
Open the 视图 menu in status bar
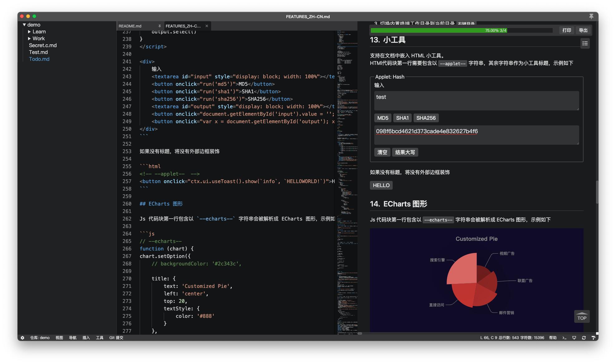(59, 338)
